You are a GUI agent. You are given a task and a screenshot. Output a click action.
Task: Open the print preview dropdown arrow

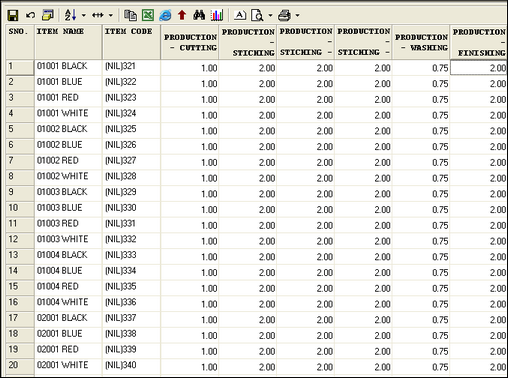[270, 15]
